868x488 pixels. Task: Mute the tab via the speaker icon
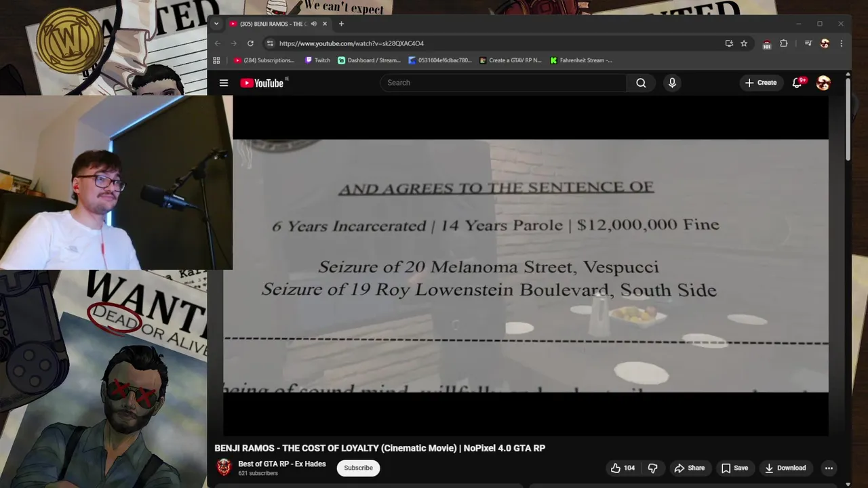tap(313, 24)
